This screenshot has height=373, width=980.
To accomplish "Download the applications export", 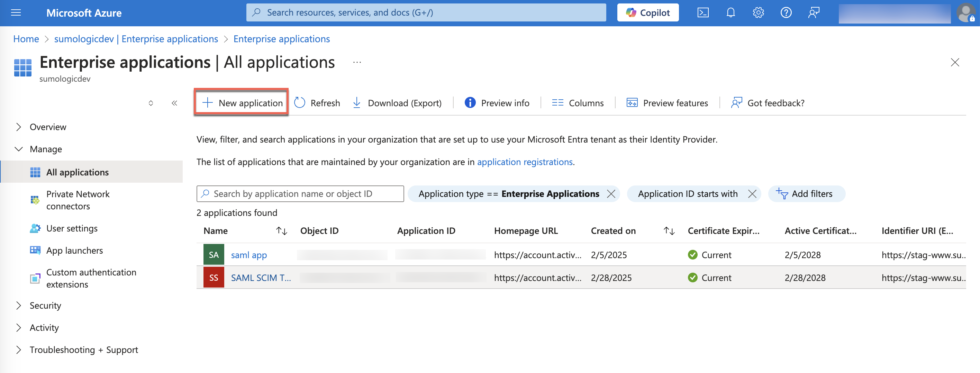I will point(397,103).
